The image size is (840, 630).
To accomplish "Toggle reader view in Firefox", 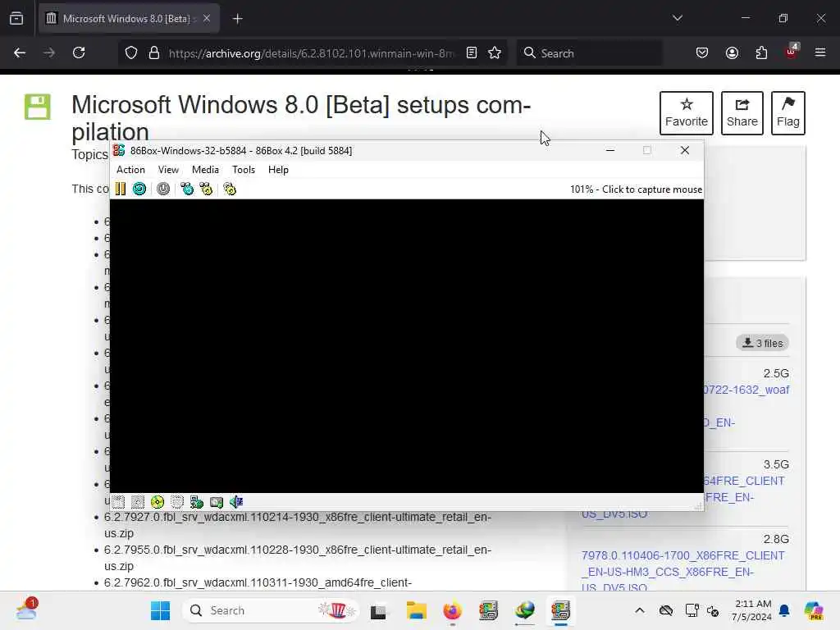I will point(472,53).
